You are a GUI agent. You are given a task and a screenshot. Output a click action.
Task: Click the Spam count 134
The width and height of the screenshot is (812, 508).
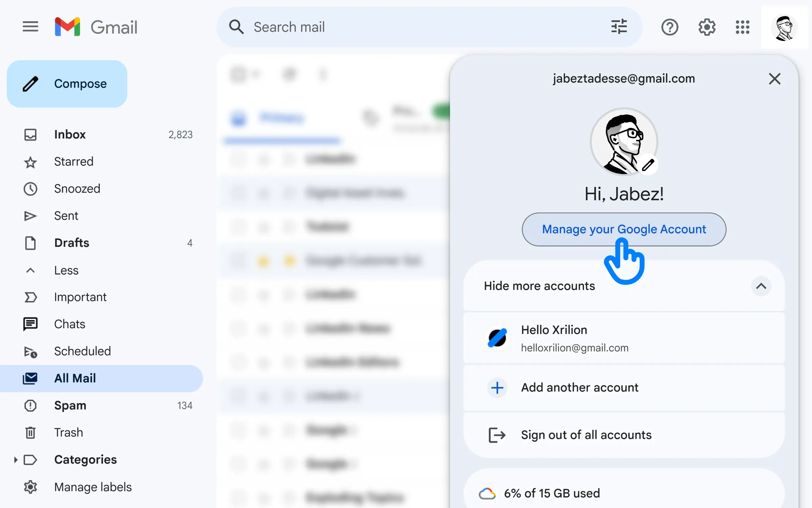click(x=185, y=406)
